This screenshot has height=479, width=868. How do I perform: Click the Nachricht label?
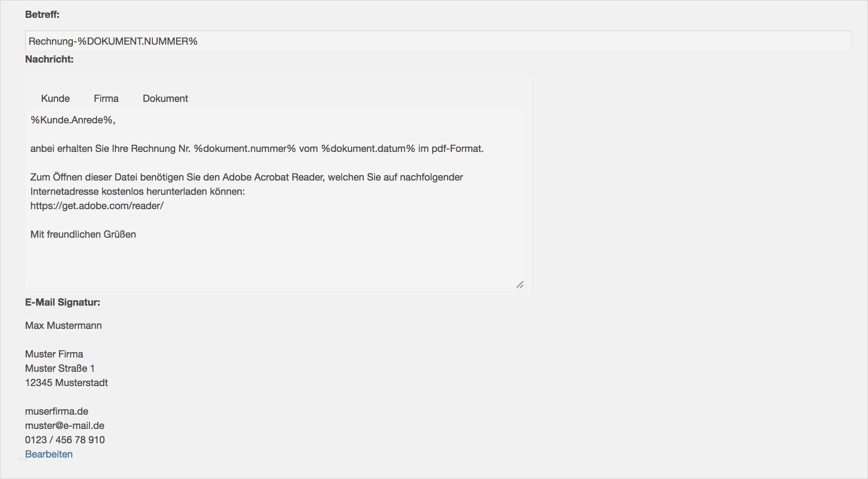[x=49, y=59]
